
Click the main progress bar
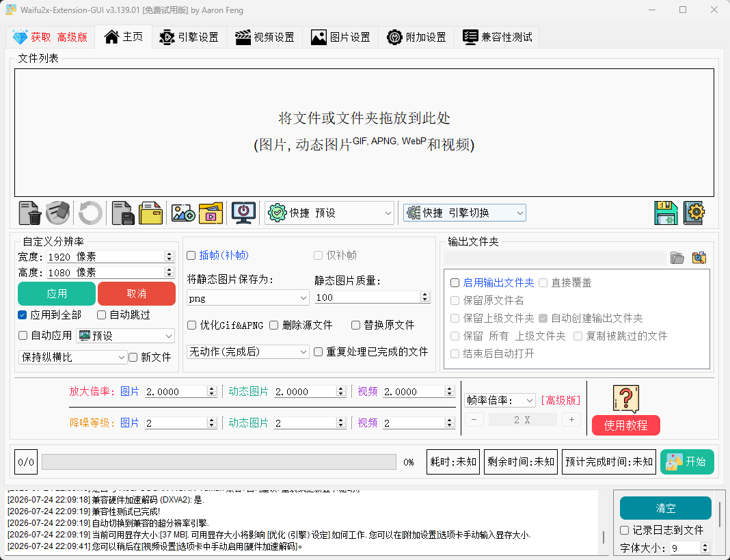219,462
